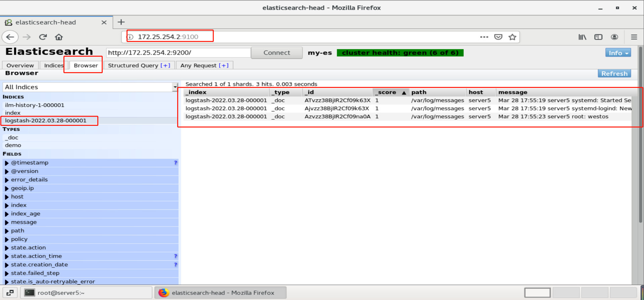
Task: Click the help question mark for state.action_time
Action: tap(175, 256)
